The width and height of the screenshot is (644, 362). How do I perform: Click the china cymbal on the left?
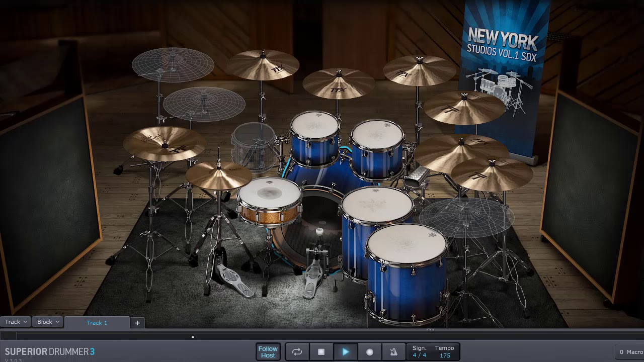(x=165, y=143)
